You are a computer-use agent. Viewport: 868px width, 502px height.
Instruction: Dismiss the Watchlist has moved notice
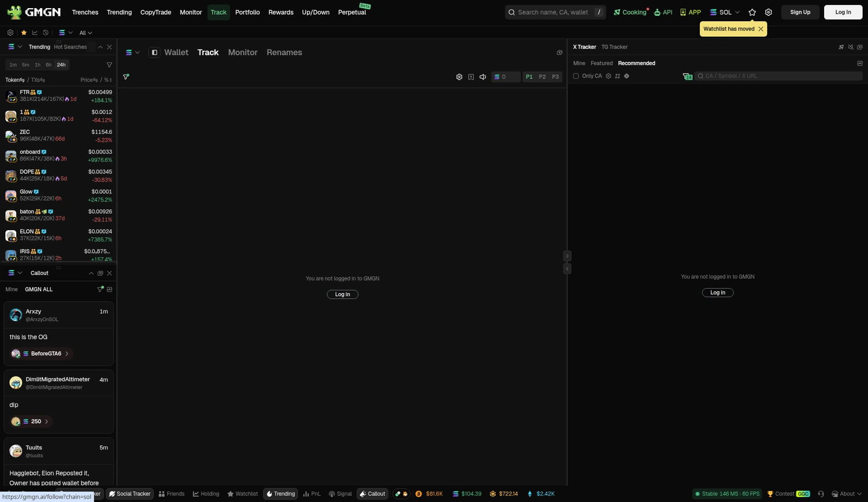[761, 29]
